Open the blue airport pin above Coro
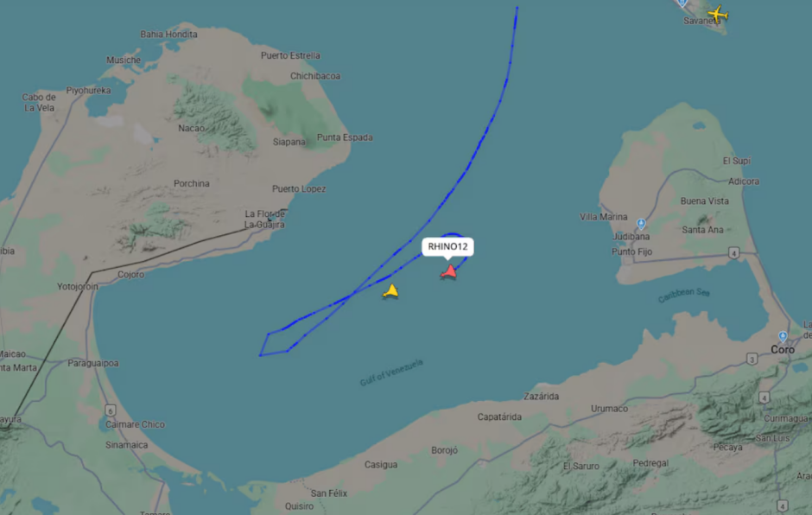The image size is (812, 515). coord(783,337)
